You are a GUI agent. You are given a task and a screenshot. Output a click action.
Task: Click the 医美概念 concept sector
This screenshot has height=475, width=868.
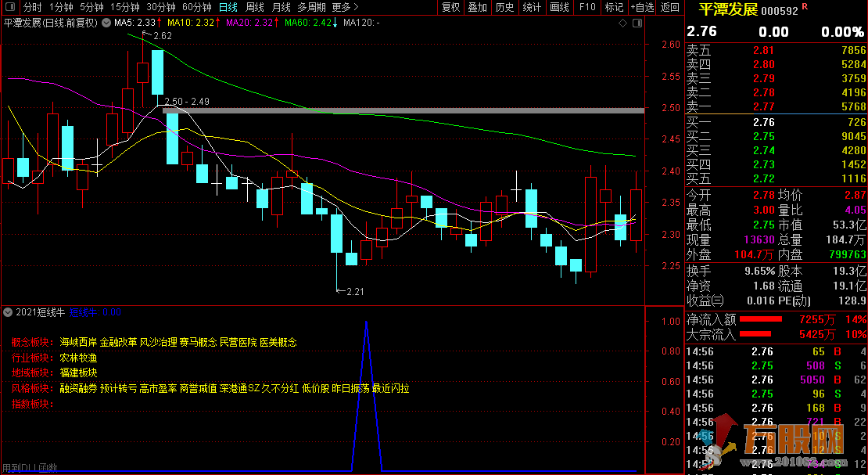pos(278,343)
